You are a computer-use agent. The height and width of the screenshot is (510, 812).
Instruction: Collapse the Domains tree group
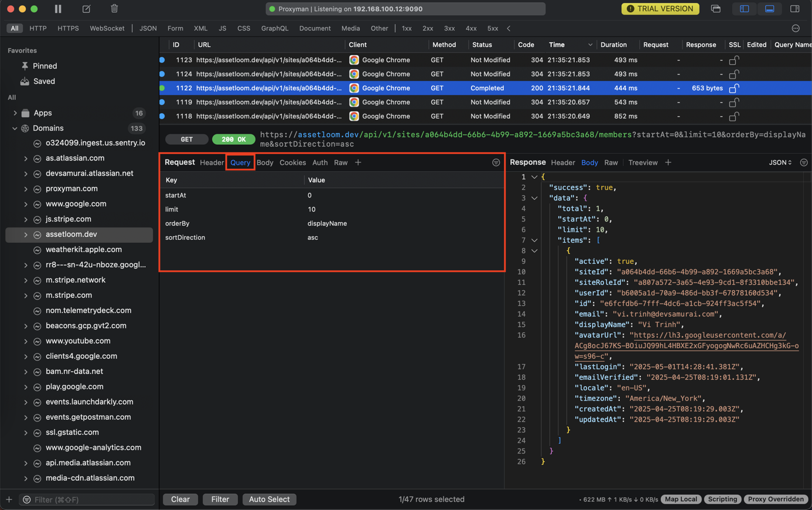(x=15, y=128)
